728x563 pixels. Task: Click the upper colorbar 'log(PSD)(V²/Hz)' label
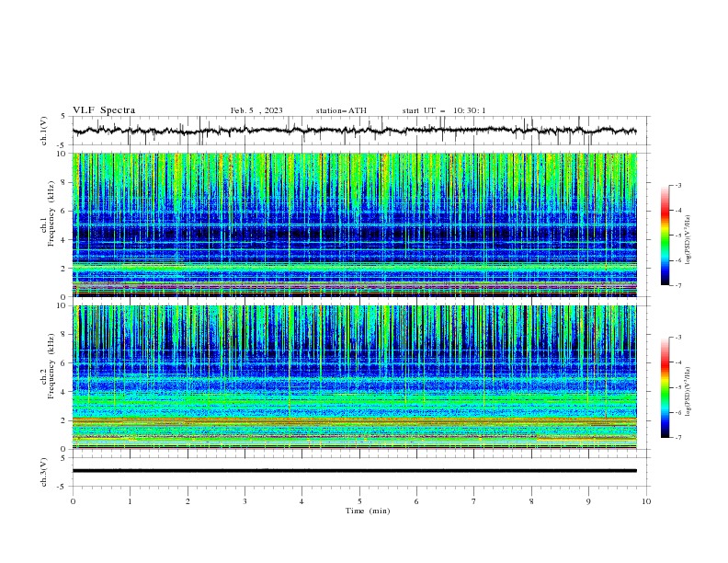point(688,240)
